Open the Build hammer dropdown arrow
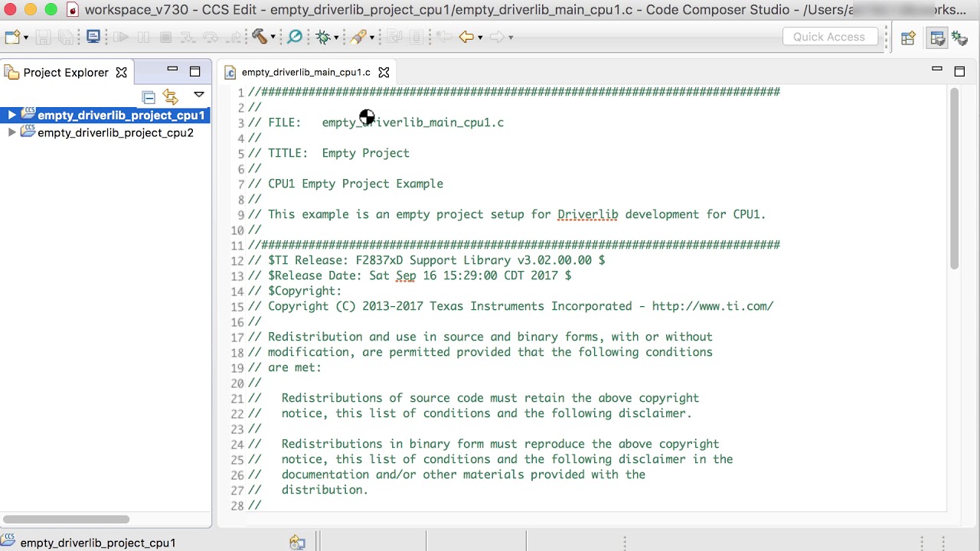The width and height of the screenshot is (980, 551). [273, 37]
